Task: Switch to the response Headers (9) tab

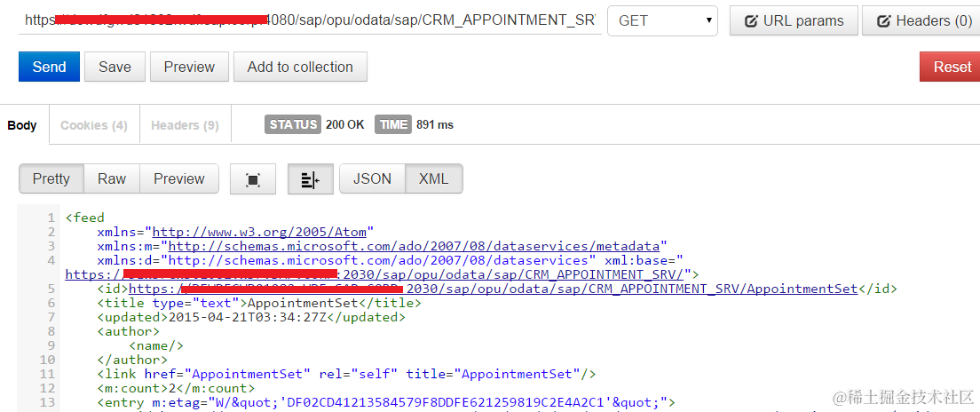Action: point(185,125)
